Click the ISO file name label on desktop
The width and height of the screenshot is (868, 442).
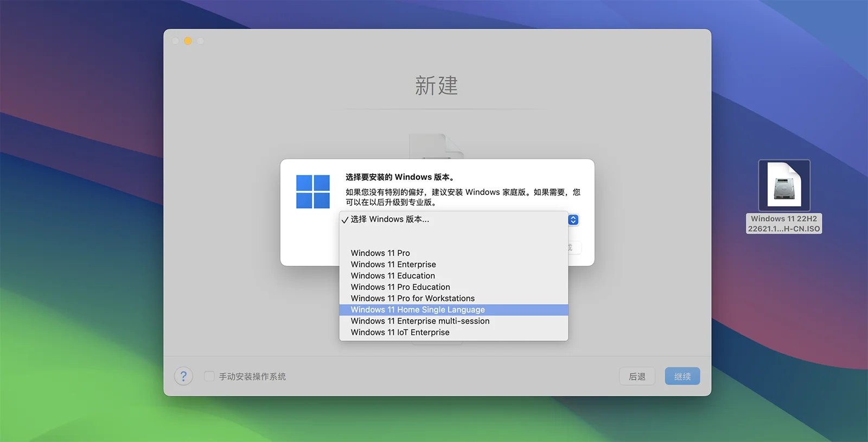(x=784, y=224)
